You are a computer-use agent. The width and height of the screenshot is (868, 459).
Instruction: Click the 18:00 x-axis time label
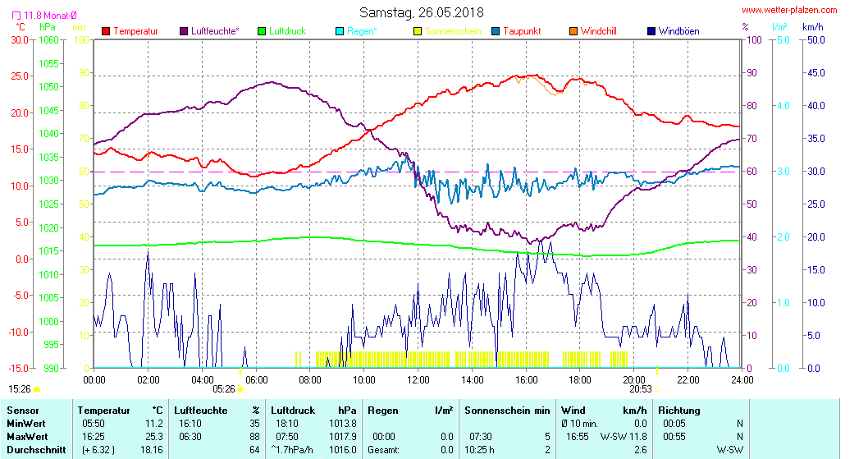tap(579, 379)
